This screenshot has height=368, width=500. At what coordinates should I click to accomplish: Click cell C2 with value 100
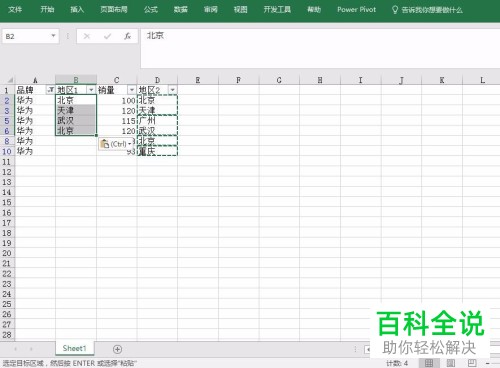117,100
